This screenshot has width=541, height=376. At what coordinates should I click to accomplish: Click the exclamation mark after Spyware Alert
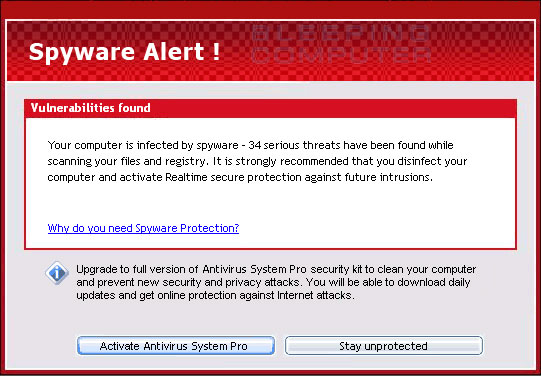coord(216,52)
